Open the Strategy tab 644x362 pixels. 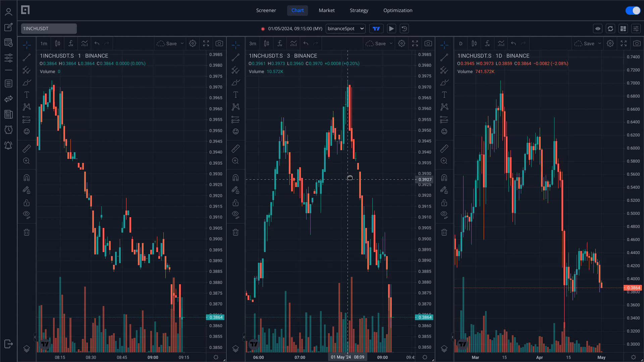click(359, 10)
